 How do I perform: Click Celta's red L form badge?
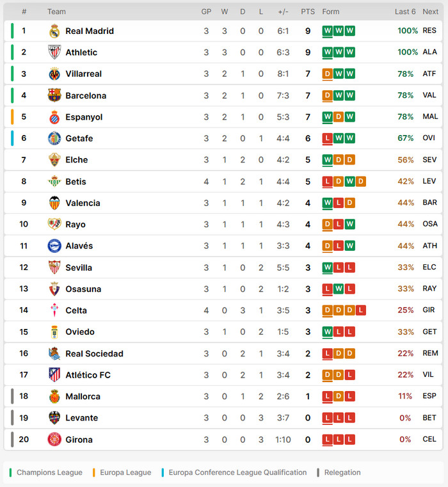click(361, 310)
